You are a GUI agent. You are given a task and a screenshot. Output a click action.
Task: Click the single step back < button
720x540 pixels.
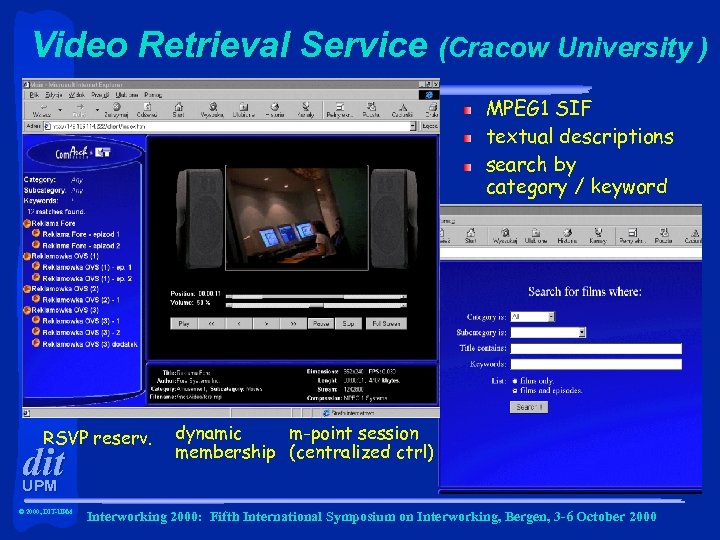pos(239,324)
